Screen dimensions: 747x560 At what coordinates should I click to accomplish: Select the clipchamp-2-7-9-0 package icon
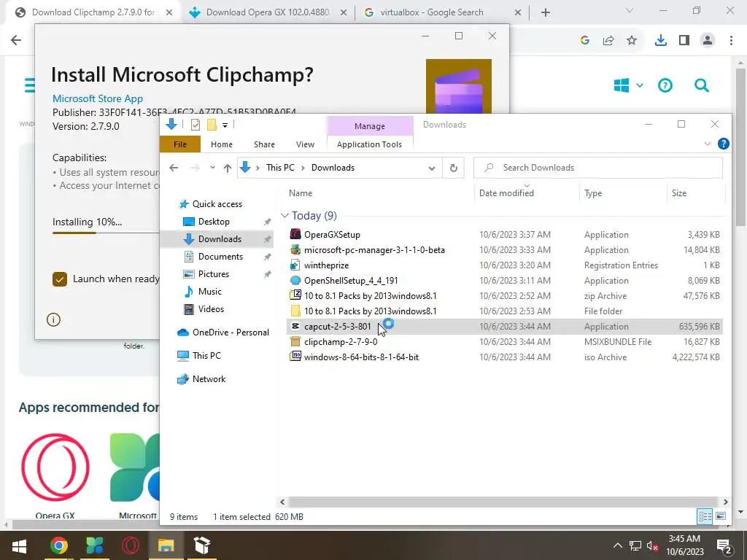pyautogui.click(x=295, y=341)
